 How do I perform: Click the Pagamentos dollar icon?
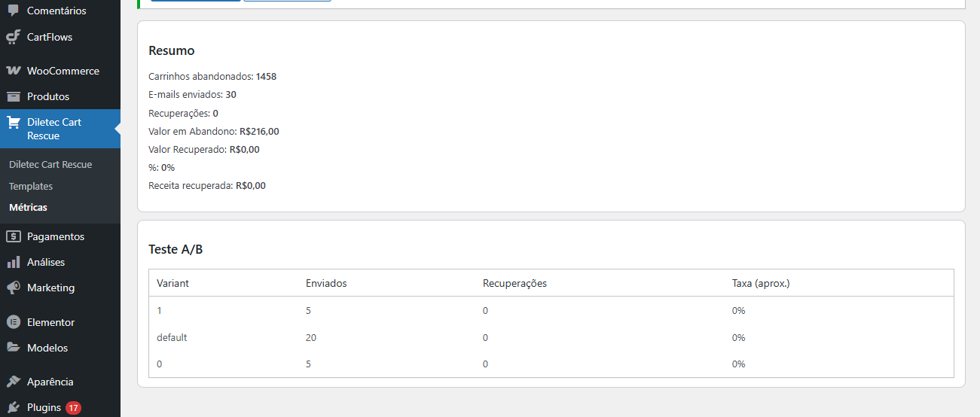point(14,236)
